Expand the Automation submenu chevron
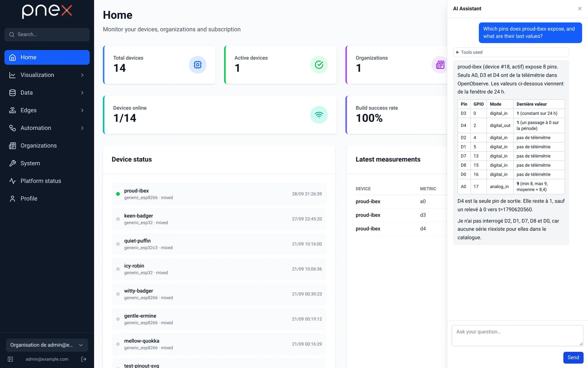The width and height of the screenshot is (588, 368). (x=82, y=128)
